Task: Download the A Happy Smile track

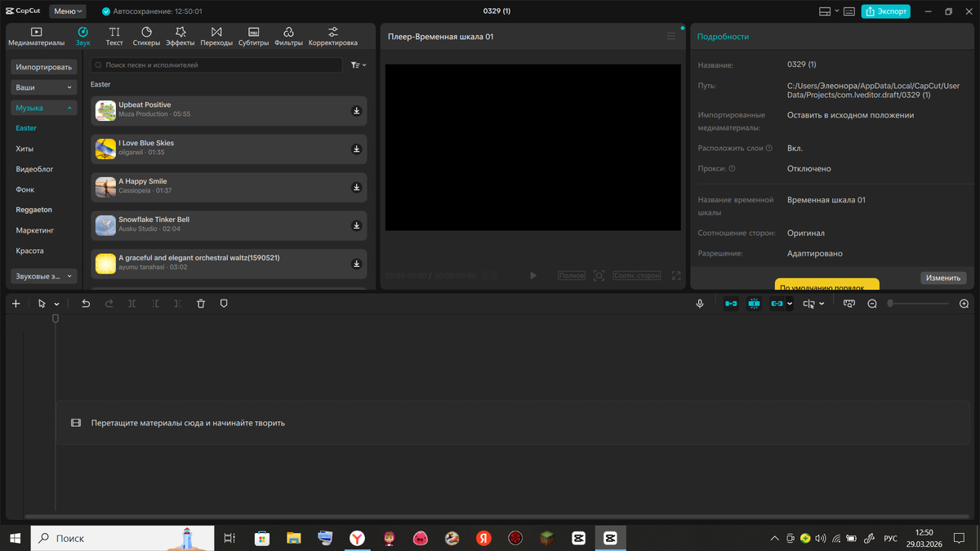Action: tap(356, 187)
